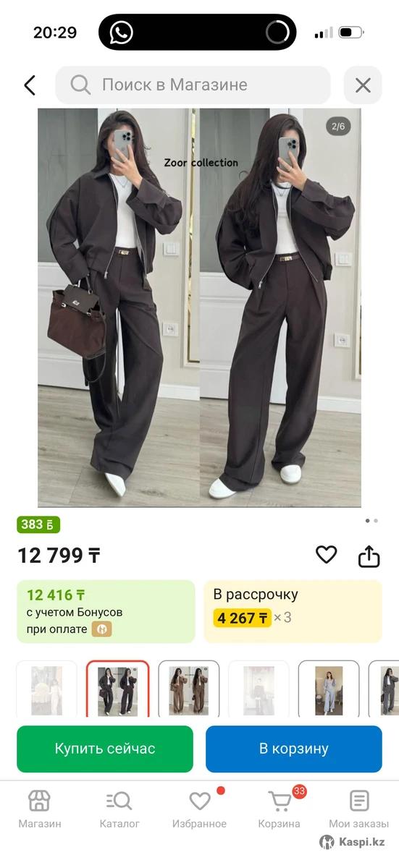
Task: Tap the back arrow icon
Action: (x=30, y=85)
